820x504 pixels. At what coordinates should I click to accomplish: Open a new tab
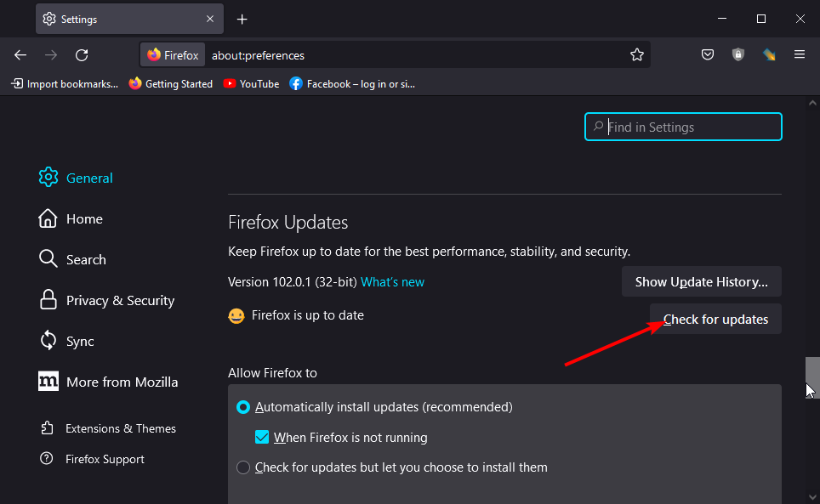click(x=242, y=20)
